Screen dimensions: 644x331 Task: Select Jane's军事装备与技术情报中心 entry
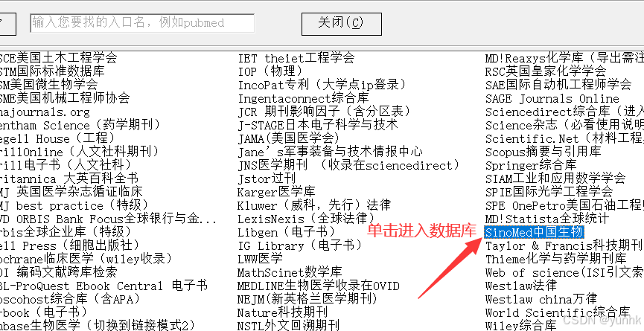330,152
